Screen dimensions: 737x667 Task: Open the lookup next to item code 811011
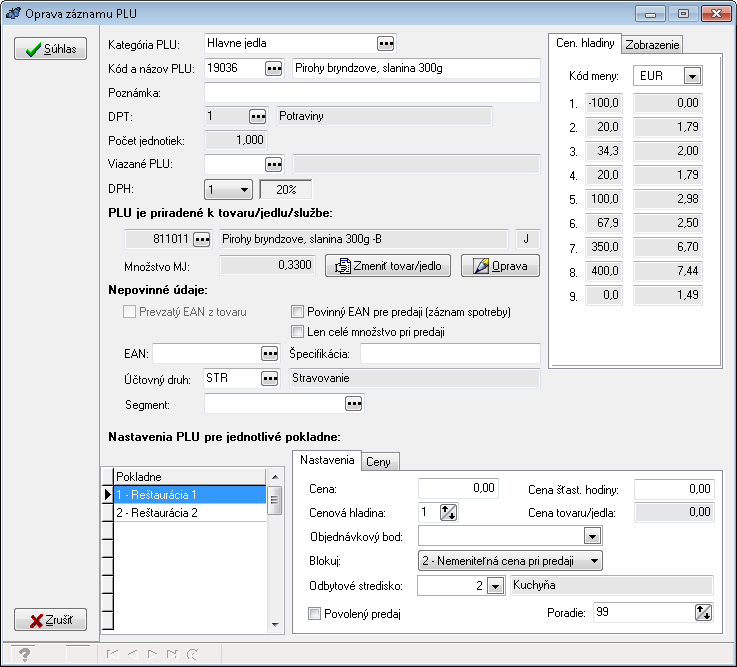pos(202,240)
